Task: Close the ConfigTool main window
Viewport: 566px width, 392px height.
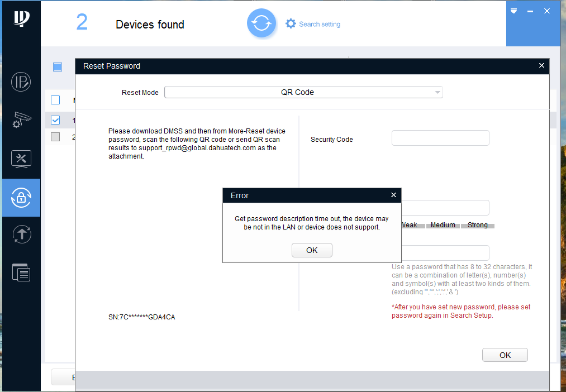Action: (x=547, y=11)
